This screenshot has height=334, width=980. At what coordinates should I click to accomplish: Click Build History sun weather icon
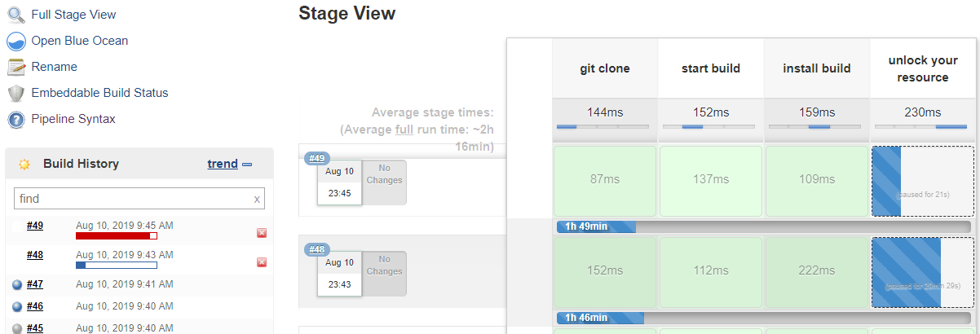coord(24,165)
